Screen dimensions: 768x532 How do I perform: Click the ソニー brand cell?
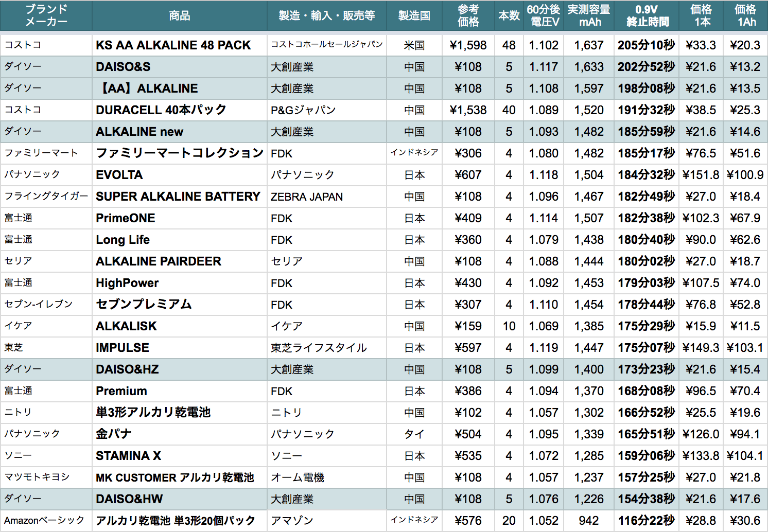[x=46, y=456]
